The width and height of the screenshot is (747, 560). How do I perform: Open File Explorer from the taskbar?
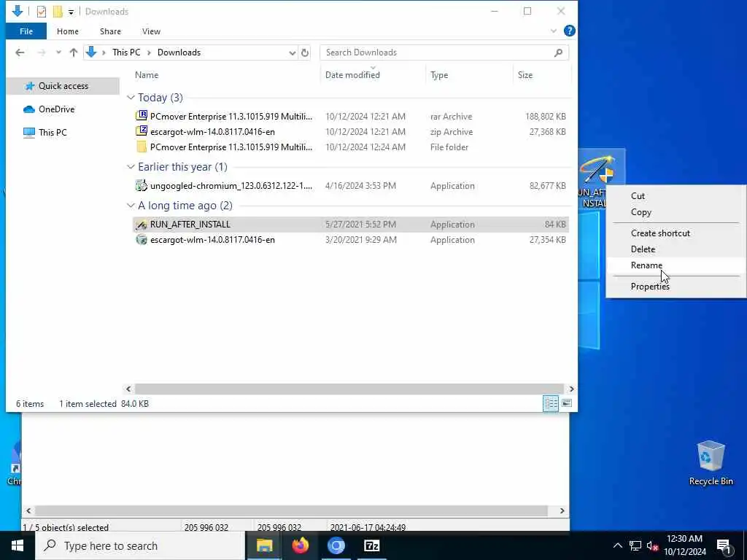click(264, 545)
